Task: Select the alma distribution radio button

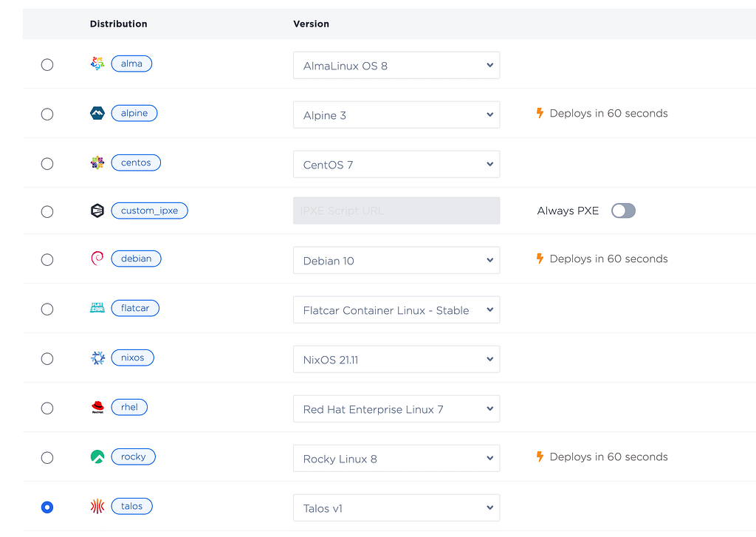Action: (x=47, y=65)
